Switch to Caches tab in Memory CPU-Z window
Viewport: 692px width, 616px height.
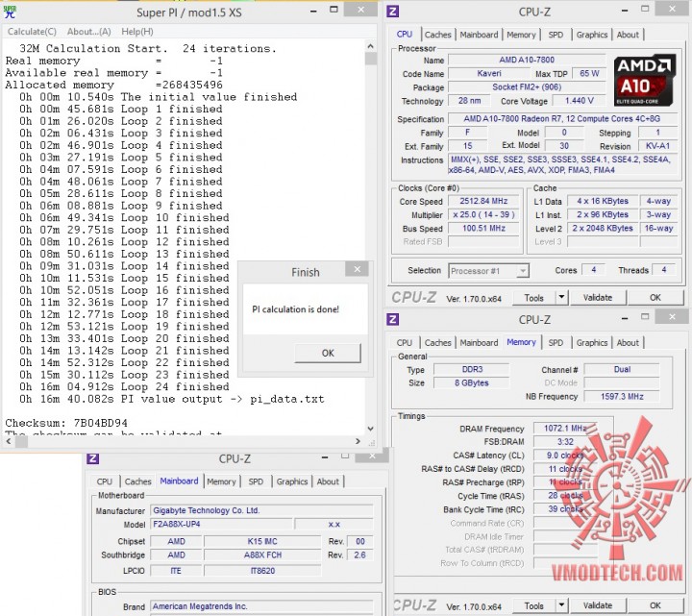[x=438, y=342]
